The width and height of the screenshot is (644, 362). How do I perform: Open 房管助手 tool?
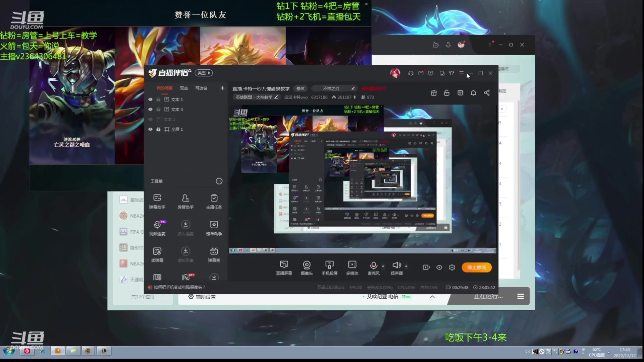pos(185,201)
